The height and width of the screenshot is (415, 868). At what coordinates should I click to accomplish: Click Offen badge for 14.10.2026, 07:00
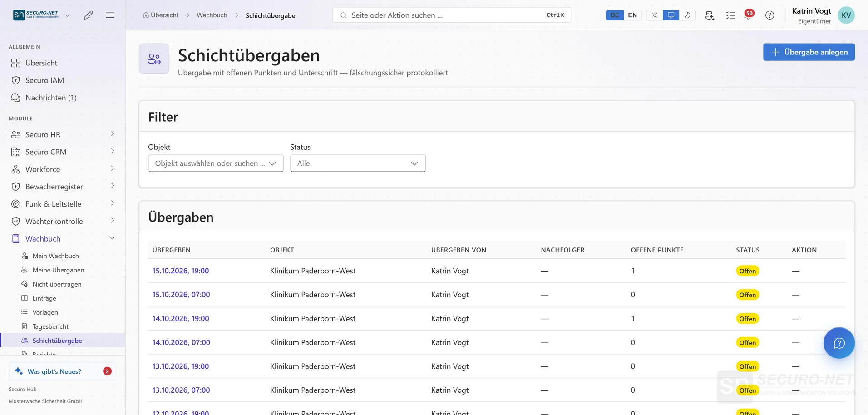click(747, 343)
